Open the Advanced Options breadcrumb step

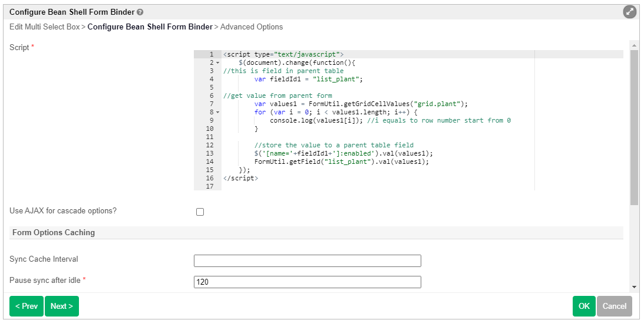252,27
